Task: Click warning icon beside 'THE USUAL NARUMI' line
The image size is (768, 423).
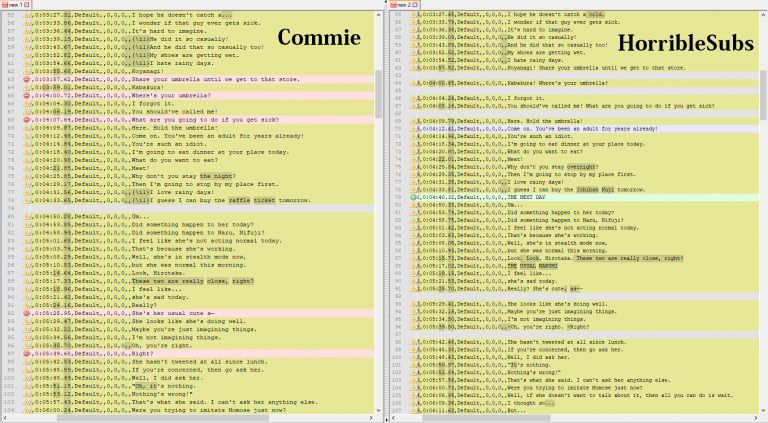Action: (413, 266)
